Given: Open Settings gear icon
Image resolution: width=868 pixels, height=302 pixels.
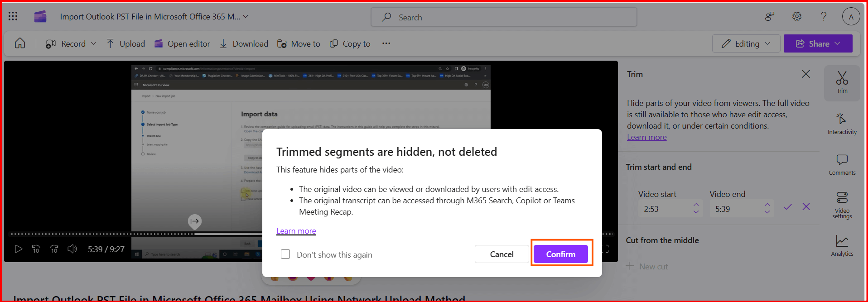Looking at the screenshot, I should tap(797, 17).
